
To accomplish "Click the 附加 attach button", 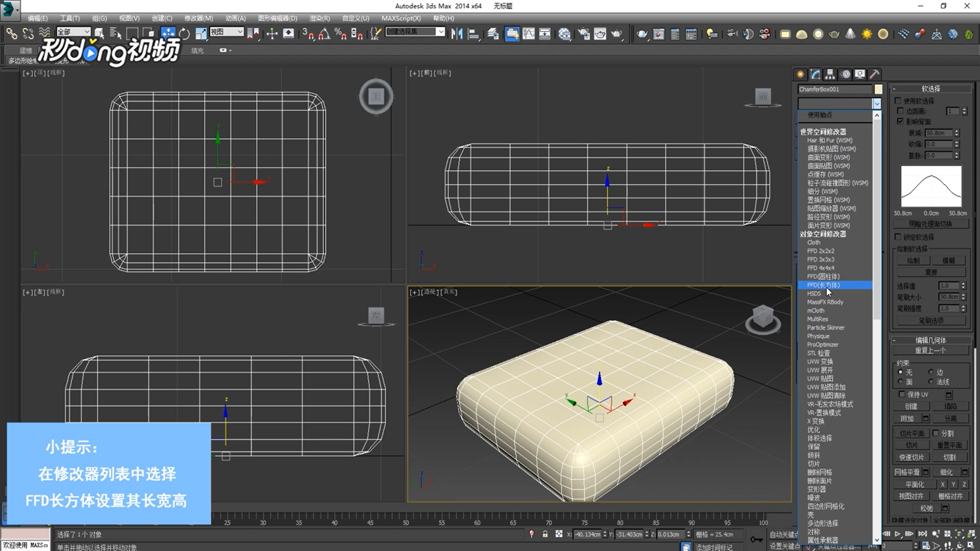I will tap(907, 419).
